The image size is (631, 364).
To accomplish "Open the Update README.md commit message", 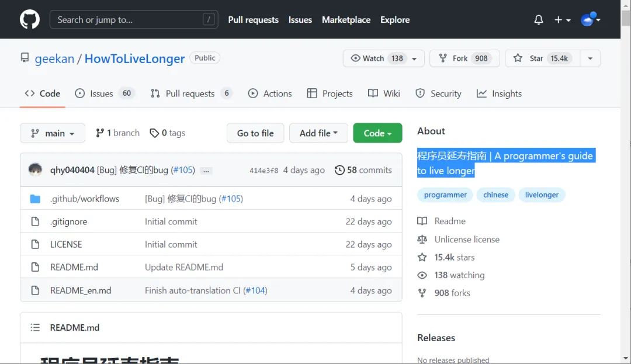I will [184, 267].
